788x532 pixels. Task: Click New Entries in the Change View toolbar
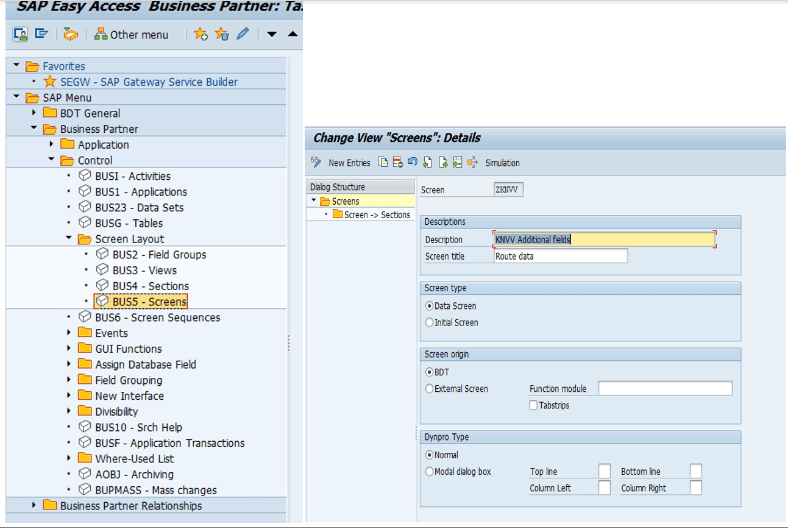pos(349,163)
